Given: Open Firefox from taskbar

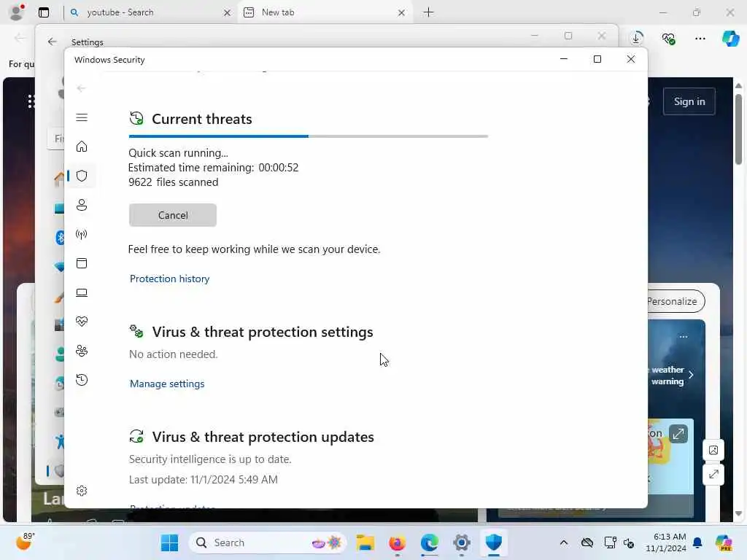Looking at the screenshot, I should [397, 542].
